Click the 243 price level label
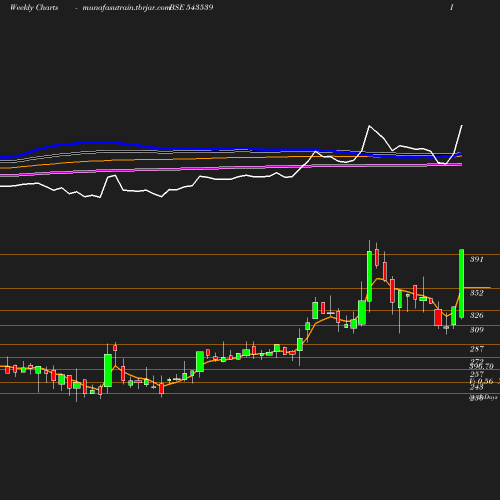The image size is (500, 500). (476, 387)
